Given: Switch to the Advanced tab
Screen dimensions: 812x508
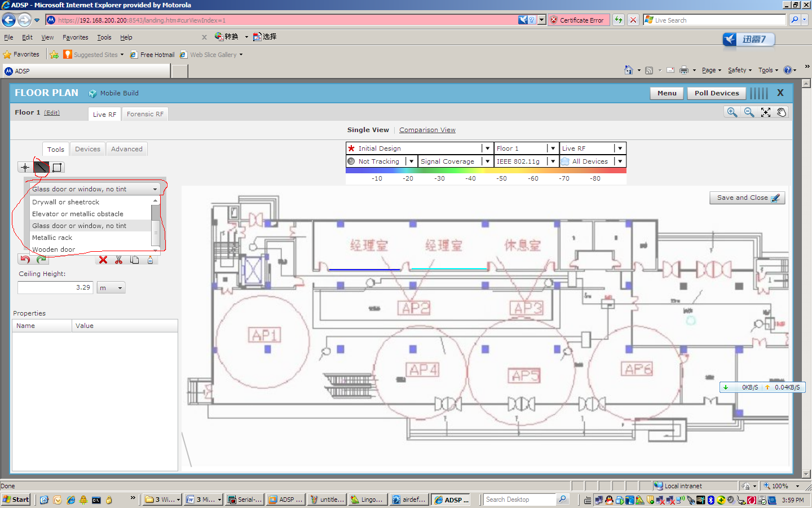Looking at the screenshot, I should pyautogui.click(x=127, y=149).
